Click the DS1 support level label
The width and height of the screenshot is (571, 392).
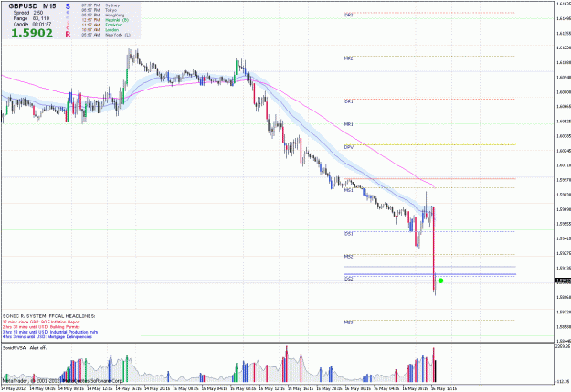point(348,234)
